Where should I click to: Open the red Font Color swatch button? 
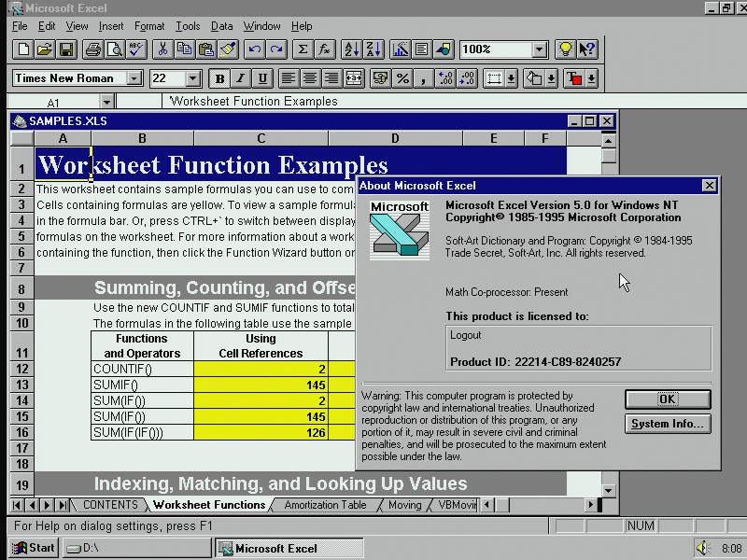(574, 78)
